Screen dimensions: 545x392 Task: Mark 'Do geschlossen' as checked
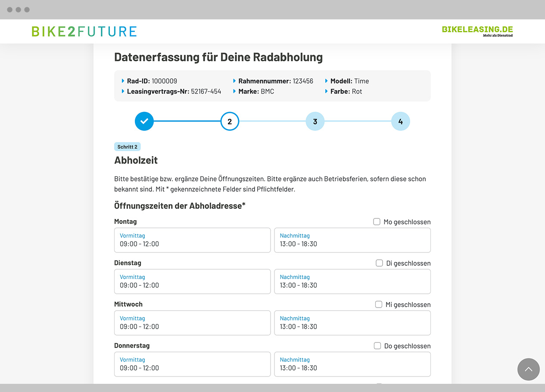pyautogui.click(x=377, y=346)
